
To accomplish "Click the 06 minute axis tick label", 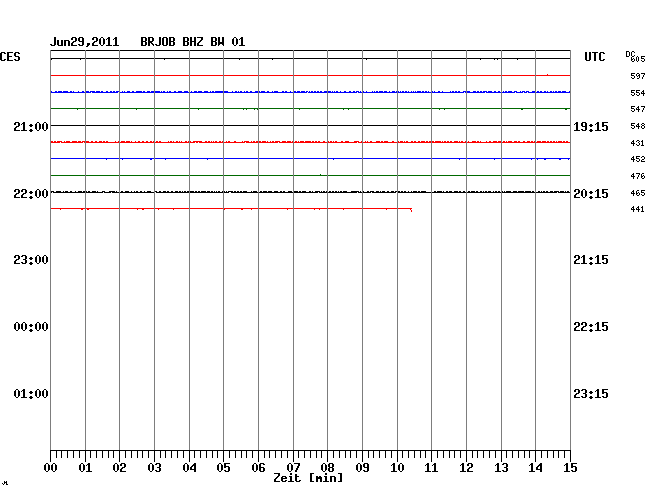I will coord(258,468).
